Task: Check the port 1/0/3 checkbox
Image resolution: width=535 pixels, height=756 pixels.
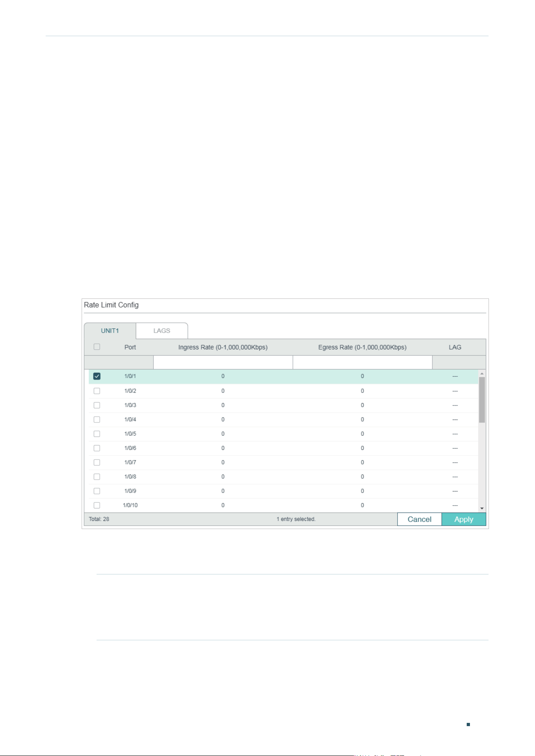Action: [x=97, y=405]
